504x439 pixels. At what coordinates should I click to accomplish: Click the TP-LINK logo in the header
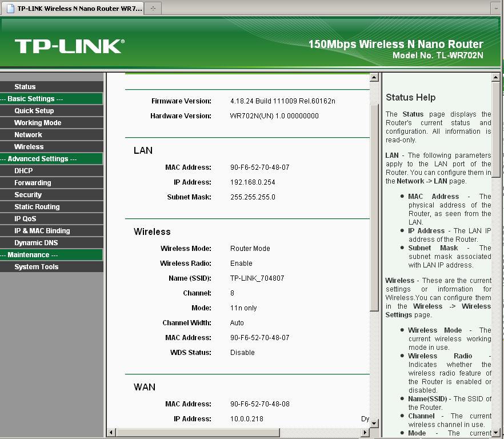click(x=69, y=46)
